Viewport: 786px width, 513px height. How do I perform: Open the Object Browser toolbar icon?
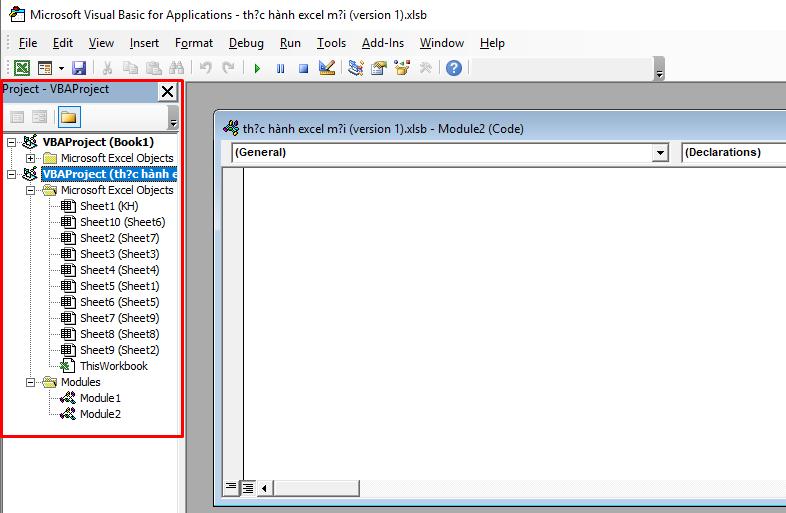[402, 68]
